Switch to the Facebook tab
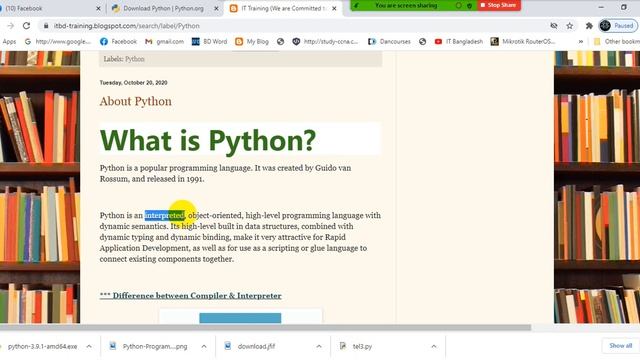Viewport: 640px width, 360px height. click(49, 8)
